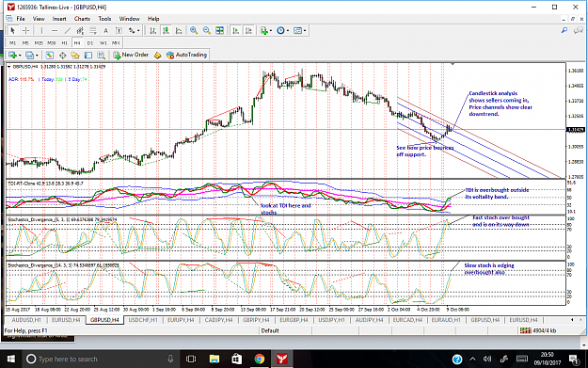Click the GBPUSD,H4 chart title triangle
The height and width of the screenshot is (368, 588).
pos(9,67)
